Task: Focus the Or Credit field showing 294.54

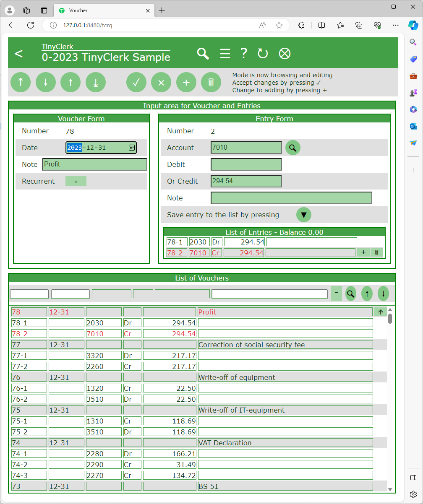Action: coord(246,181)
